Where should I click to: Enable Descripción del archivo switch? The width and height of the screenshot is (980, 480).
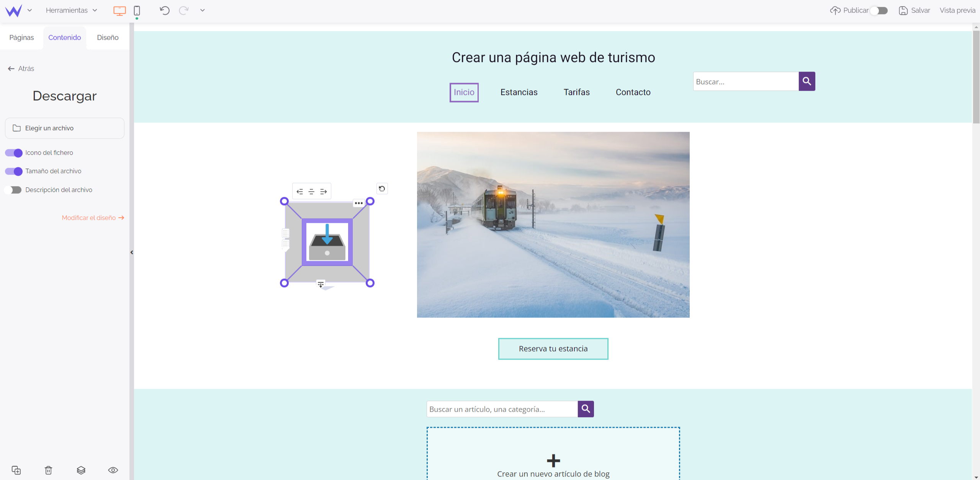(x=13, y=190)
